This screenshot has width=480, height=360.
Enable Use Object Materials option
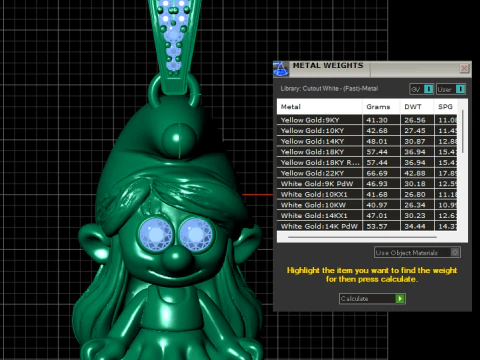(x=417, y=253)
